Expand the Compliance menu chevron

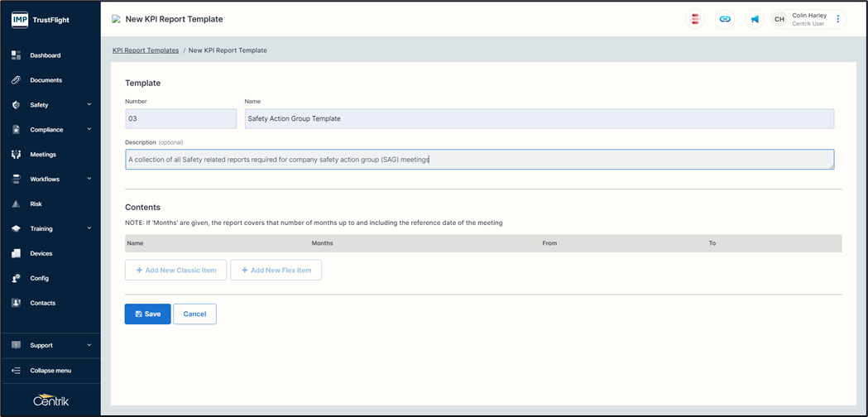[x=89, y=130]
